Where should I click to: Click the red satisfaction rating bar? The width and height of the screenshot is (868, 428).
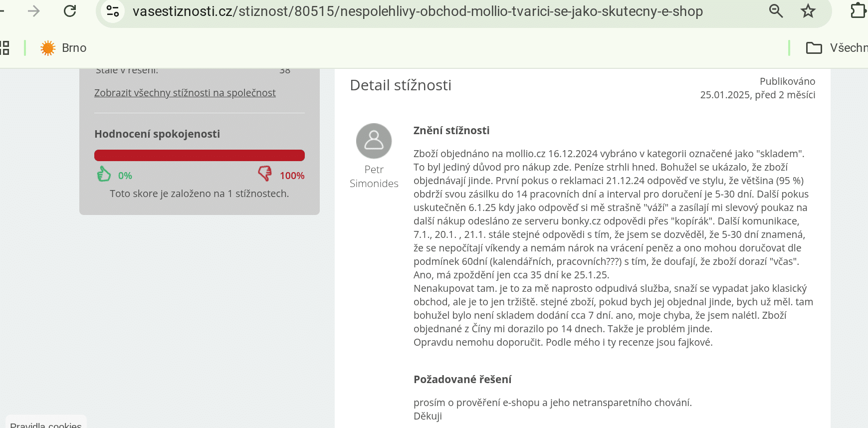[x=200, y=155]
